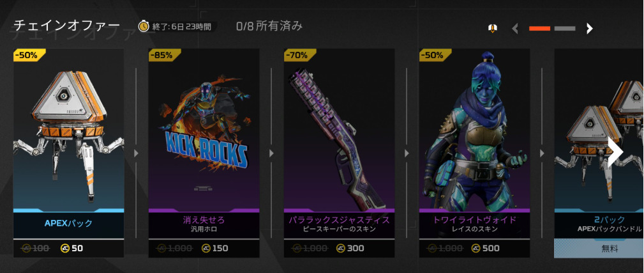This screenshot has width=644, height=273.
Task: Go to previous page with left arrow
Action: 515,28
